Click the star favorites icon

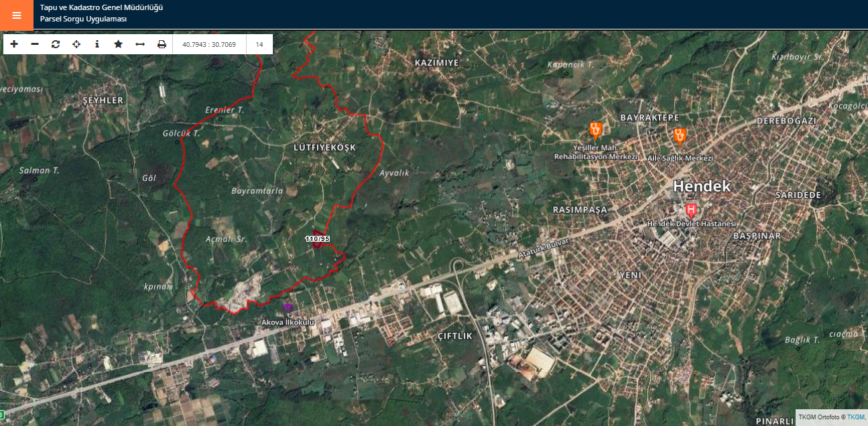[x=119, y=44]
